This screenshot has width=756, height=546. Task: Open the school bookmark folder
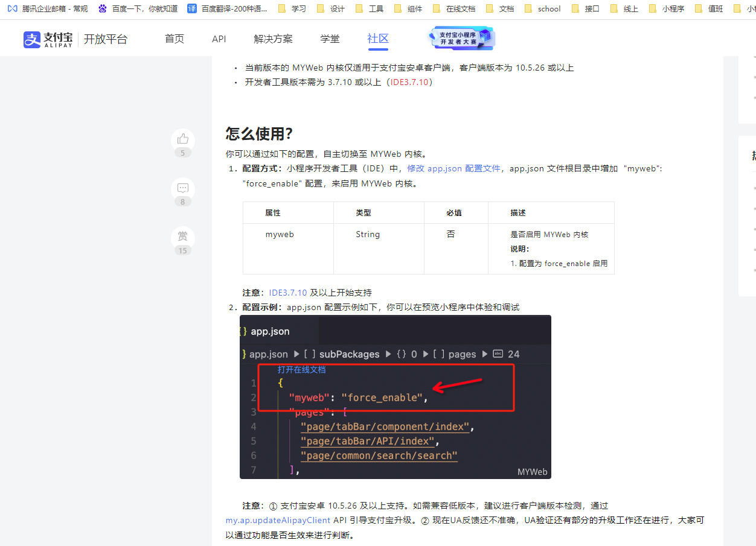coord(543,8)
